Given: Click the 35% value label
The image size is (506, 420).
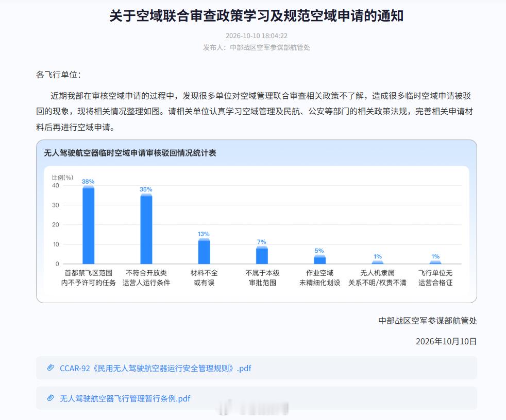Looking at the screenshot, I should coord(146,189).
